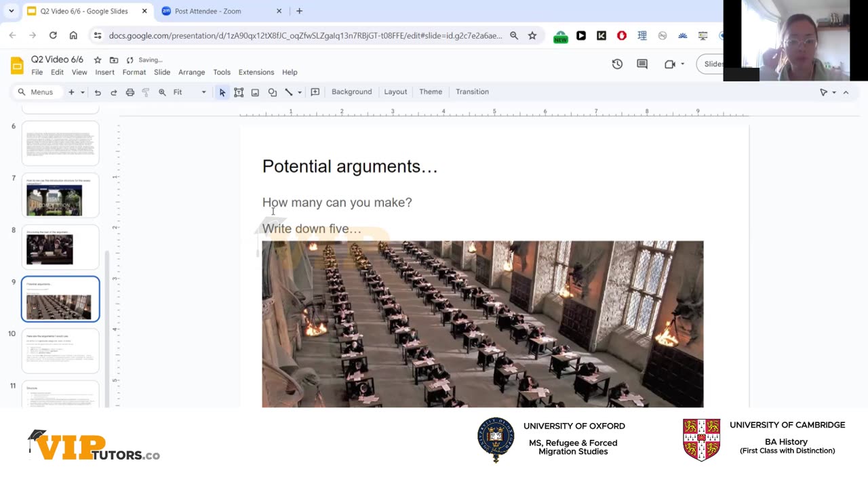
Task: Choose the Select cursor tool
Action: point(222,92)
